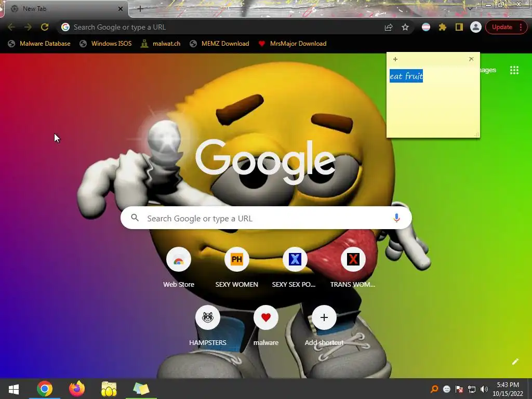The width and height of the screenshot is (532, 399).
Task: Open the profile avatar menu
Action: coord(476,27)
